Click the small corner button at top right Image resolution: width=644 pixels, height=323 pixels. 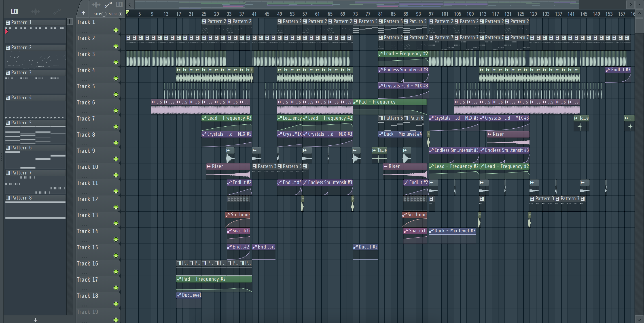639,4
